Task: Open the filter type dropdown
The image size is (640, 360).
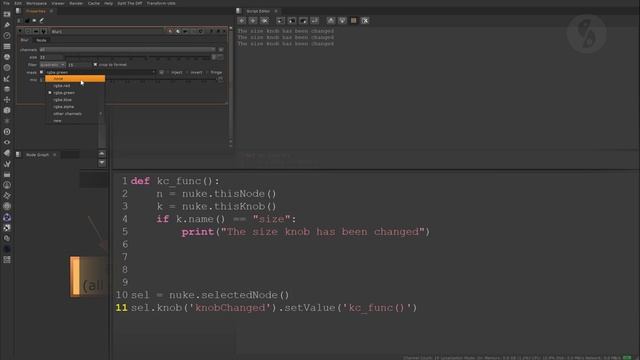Action: pyautogui.click(x=52, y=64)
